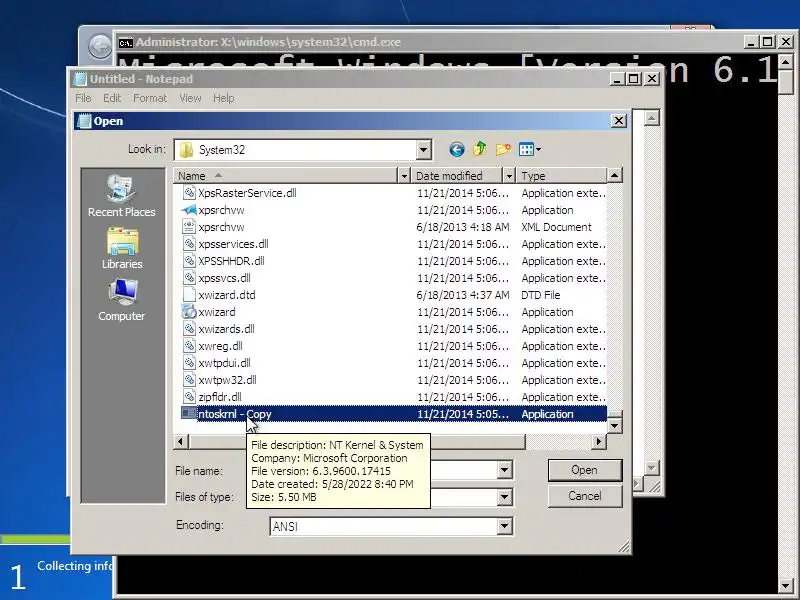The width and height of the screenshot is (800, 600).
Task: Open Libraries in the sidebar
Action: (x=122, y=248)
